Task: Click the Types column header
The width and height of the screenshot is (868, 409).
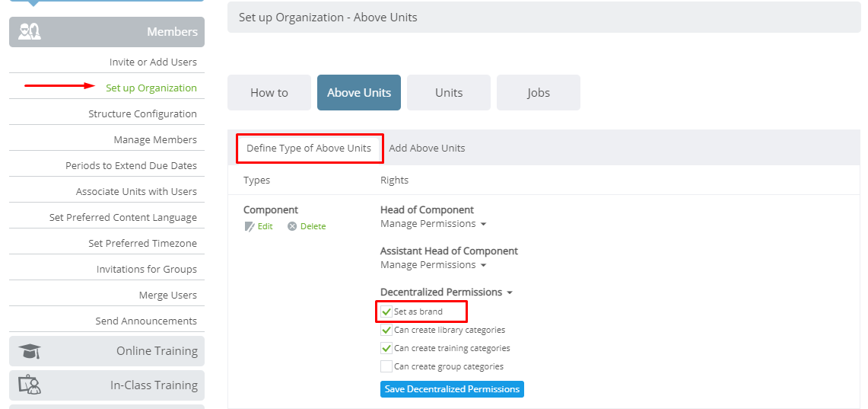Action: (257, 180)
